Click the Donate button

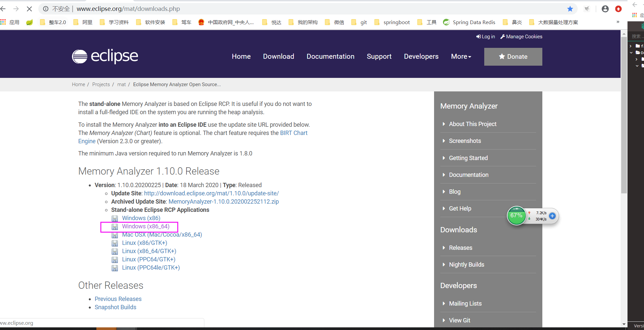click(513, 57)
